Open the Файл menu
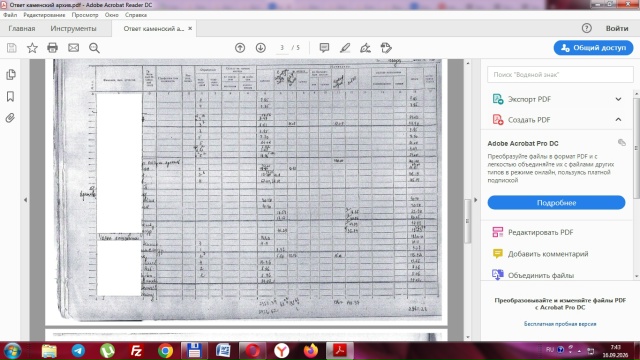 (x=10, y=15)
